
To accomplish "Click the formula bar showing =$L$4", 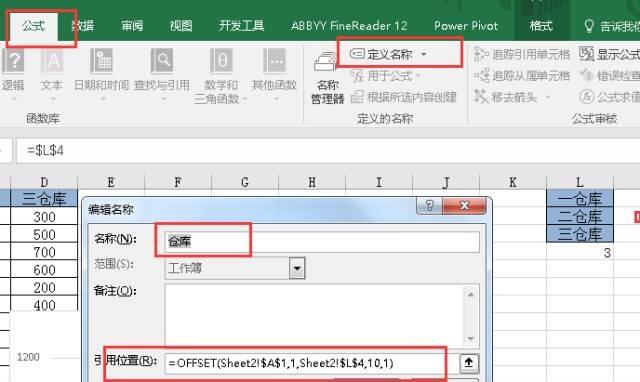I will (328, 151).
